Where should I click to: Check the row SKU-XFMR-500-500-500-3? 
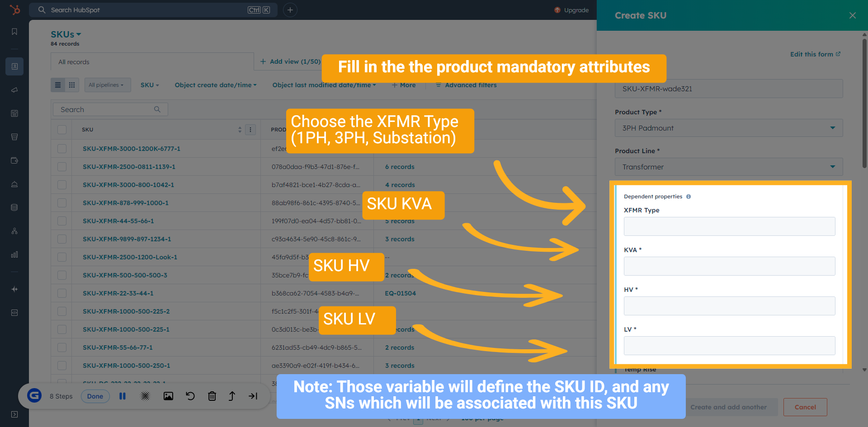(x=62, y=275)
